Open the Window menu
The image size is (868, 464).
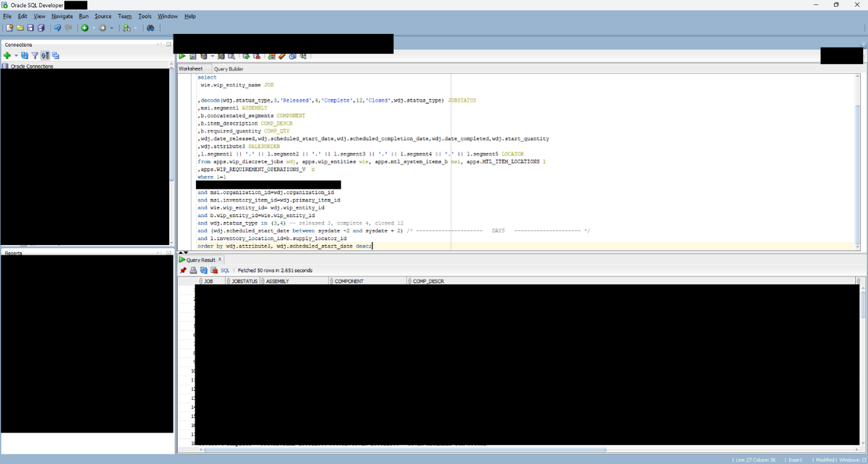pyautogui.click(x=168, y=16)
